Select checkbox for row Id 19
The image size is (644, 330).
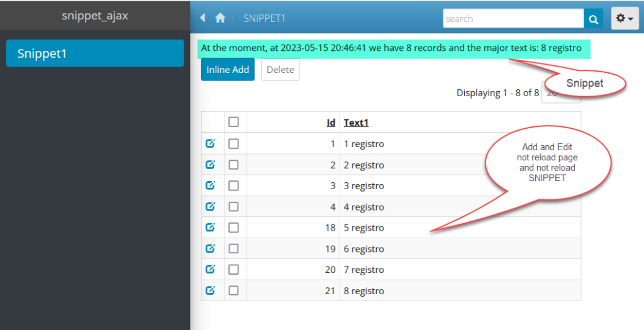(233, 248)
